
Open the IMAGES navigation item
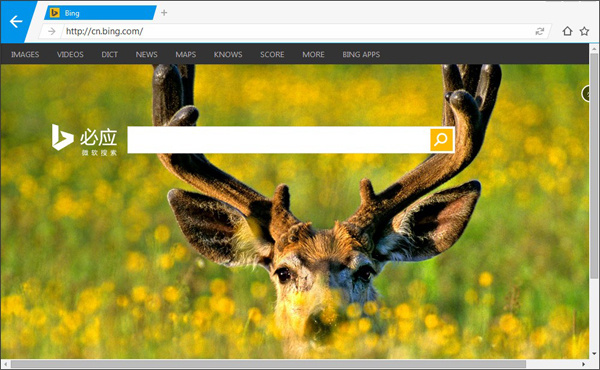(25, 54)
